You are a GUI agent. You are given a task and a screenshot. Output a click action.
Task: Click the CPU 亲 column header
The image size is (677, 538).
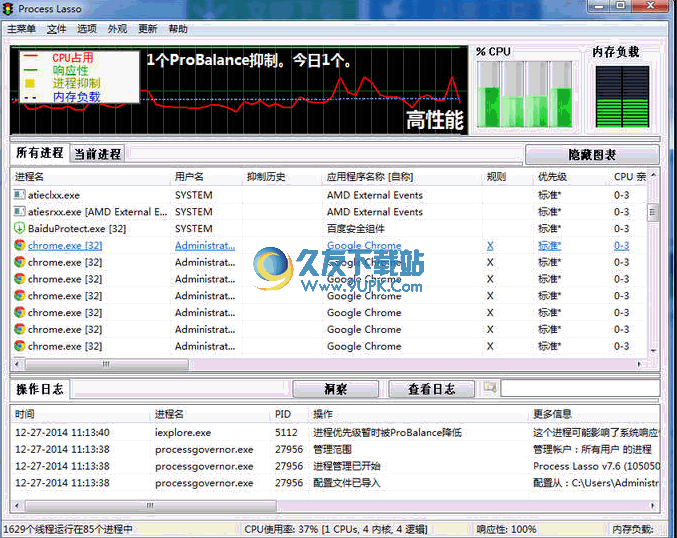pos(630,177)
